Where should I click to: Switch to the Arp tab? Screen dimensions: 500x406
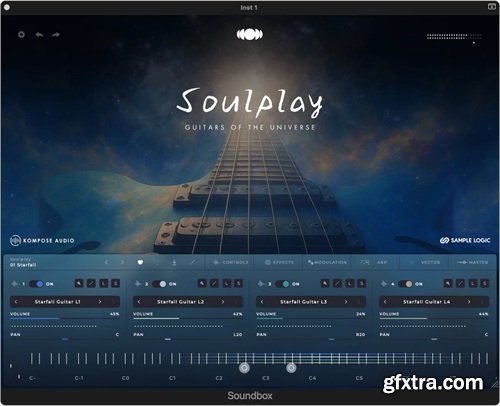pos(374,262)
